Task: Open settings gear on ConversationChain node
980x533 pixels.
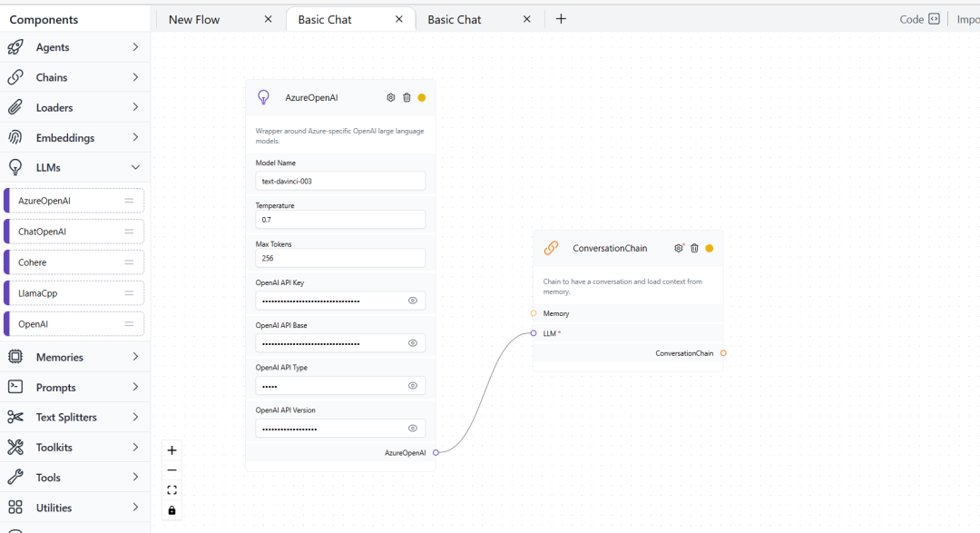Action: tap(679, 249)
